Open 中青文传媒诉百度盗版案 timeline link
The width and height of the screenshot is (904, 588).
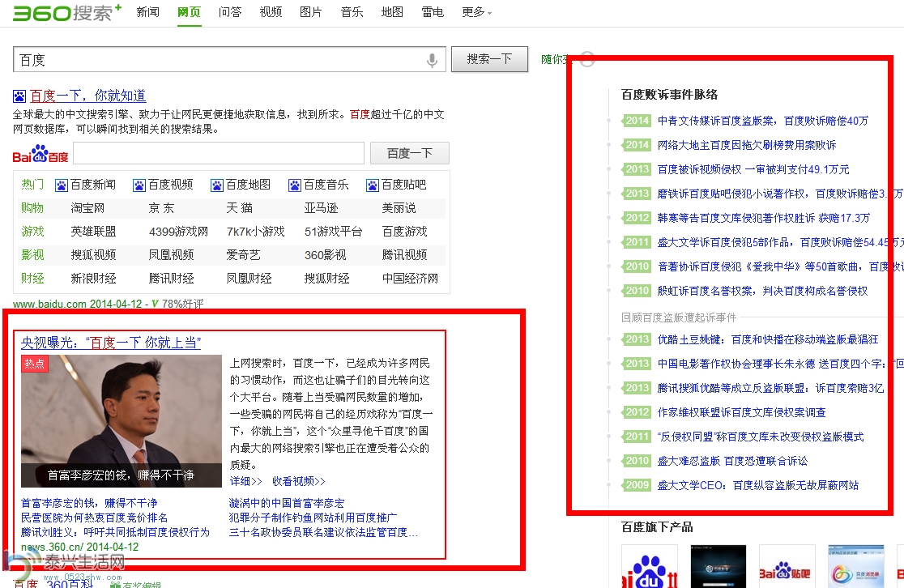(x=763, y=121)
